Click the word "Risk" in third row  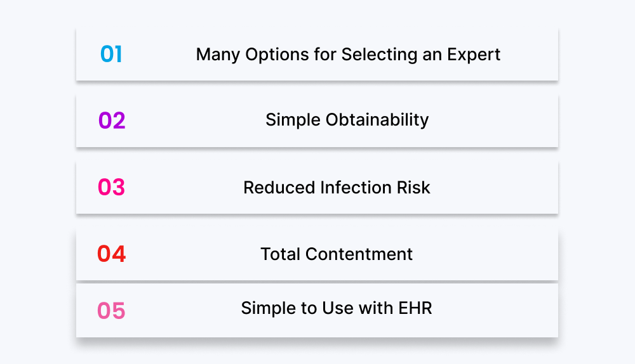413,188
